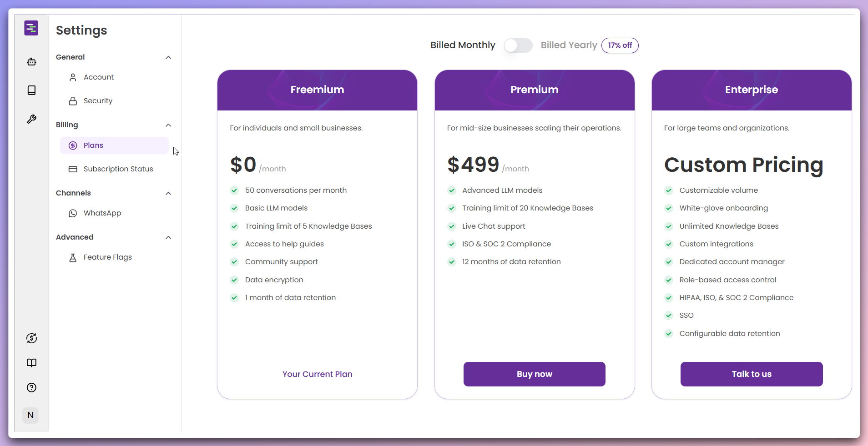The width and height of the screenshot is (868, 446).
Task: Open the bot agents icon in sidebar
Action: 31,61
